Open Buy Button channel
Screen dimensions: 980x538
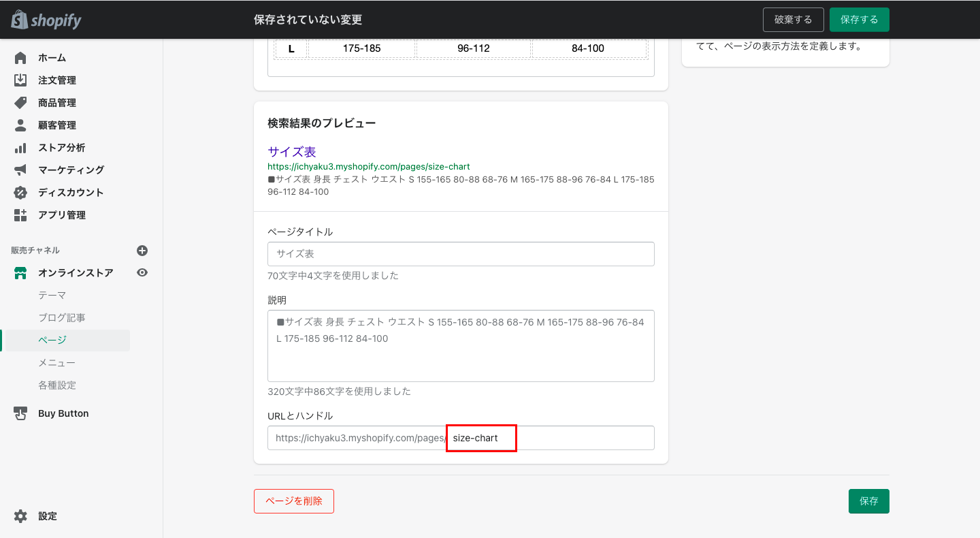pyautogui.click(x=63, y=413)
